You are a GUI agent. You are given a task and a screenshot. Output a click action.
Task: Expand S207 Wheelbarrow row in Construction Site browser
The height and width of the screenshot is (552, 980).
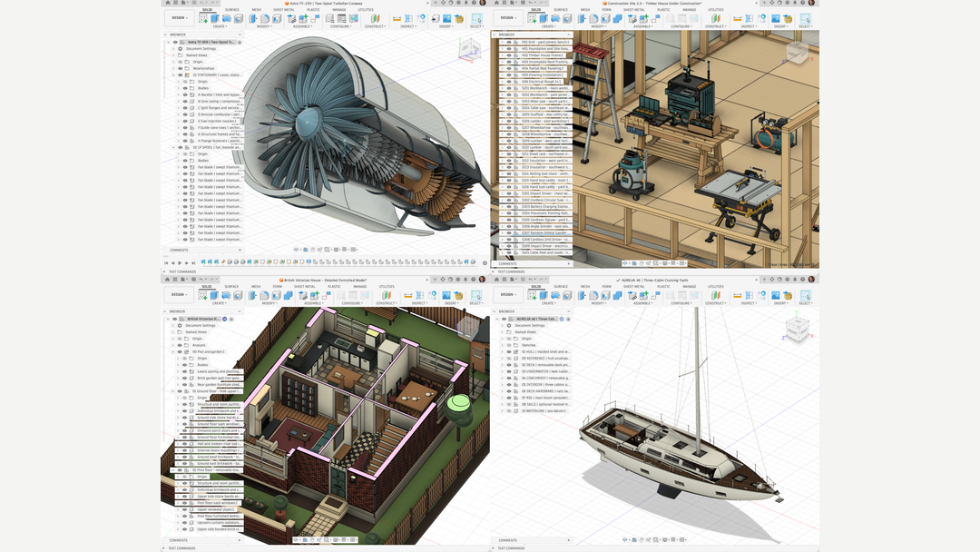point(502,127)
